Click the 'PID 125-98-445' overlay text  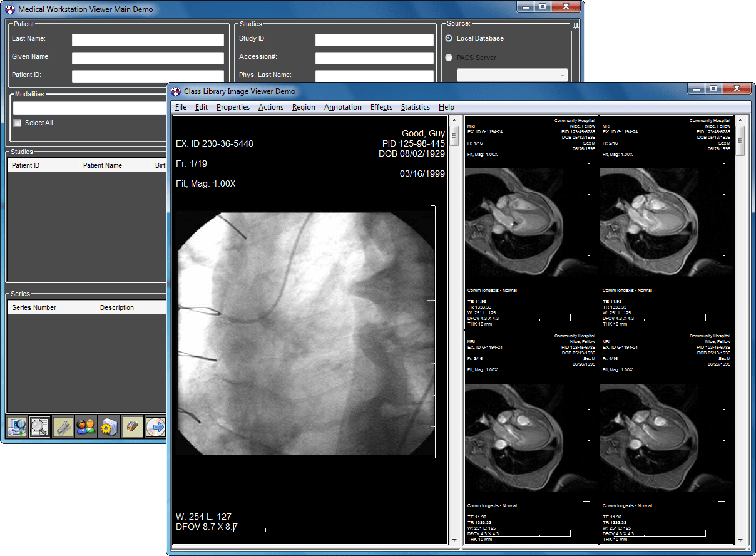click(x=414, y=143)
